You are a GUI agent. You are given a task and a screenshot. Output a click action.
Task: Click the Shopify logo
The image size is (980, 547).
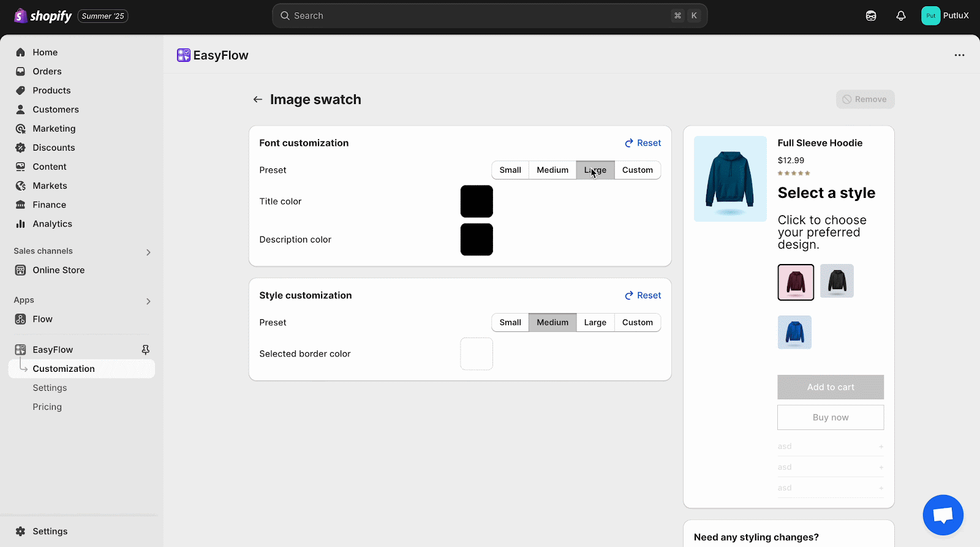pyautogui.click(x=43, y=16)
